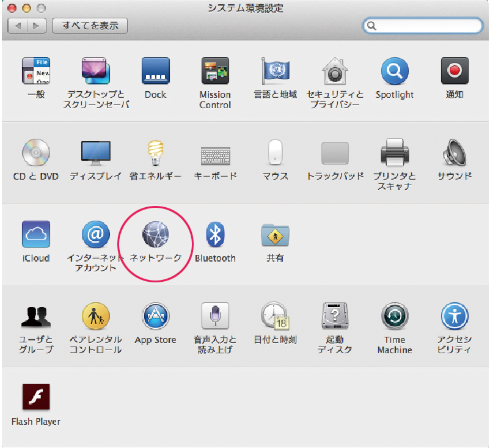
Task: Open iCloud preferences
Action: pos(36,234)
